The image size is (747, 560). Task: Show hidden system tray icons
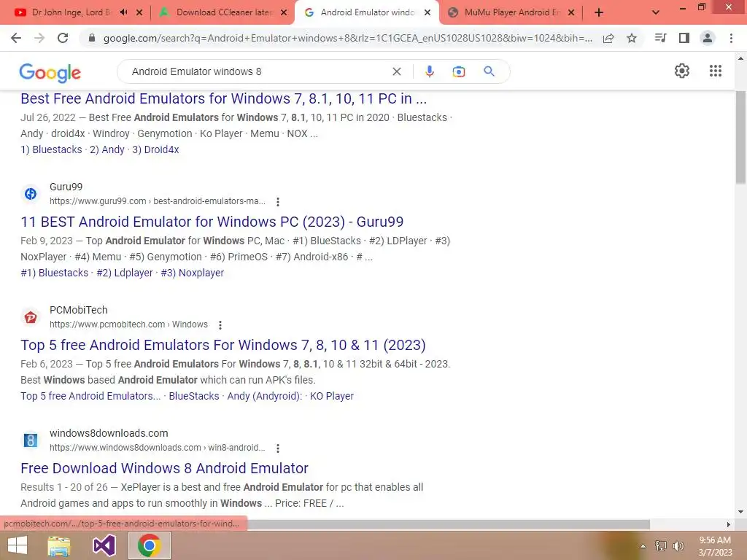pyautogui.click(x=643, y=547)
